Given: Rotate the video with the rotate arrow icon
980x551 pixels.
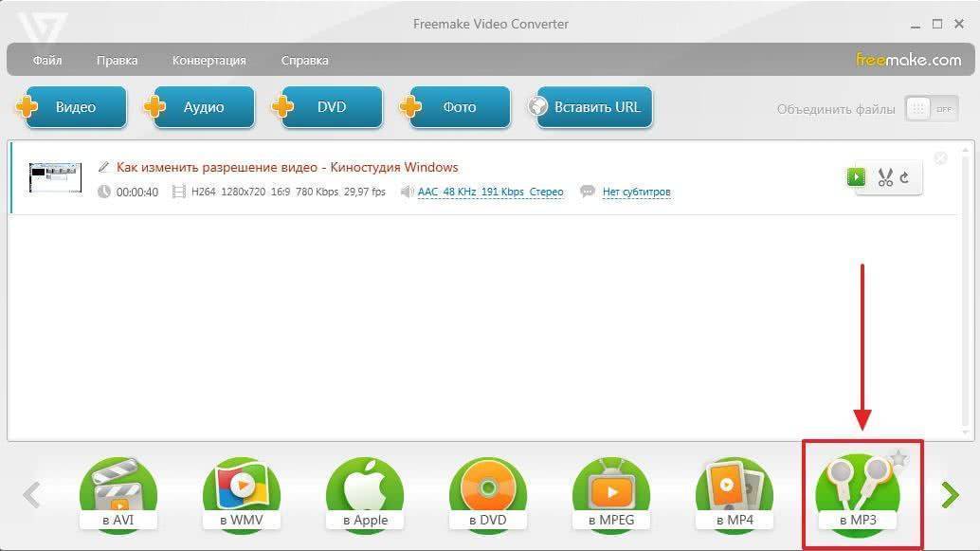Looking at the screenshot, I should 904,177.
